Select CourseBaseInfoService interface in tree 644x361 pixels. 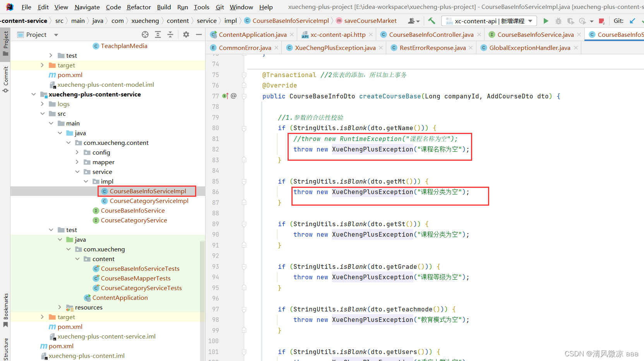pos(133,210)
